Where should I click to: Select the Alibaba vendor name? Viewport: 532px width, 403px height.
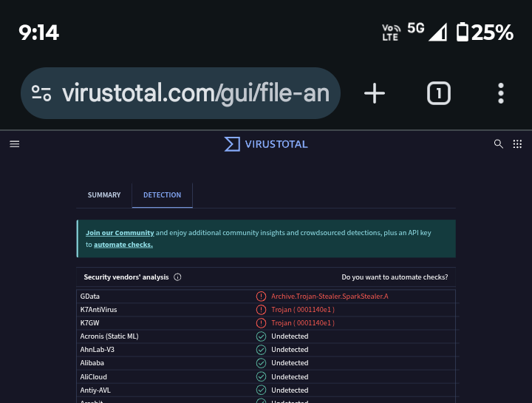92,363
